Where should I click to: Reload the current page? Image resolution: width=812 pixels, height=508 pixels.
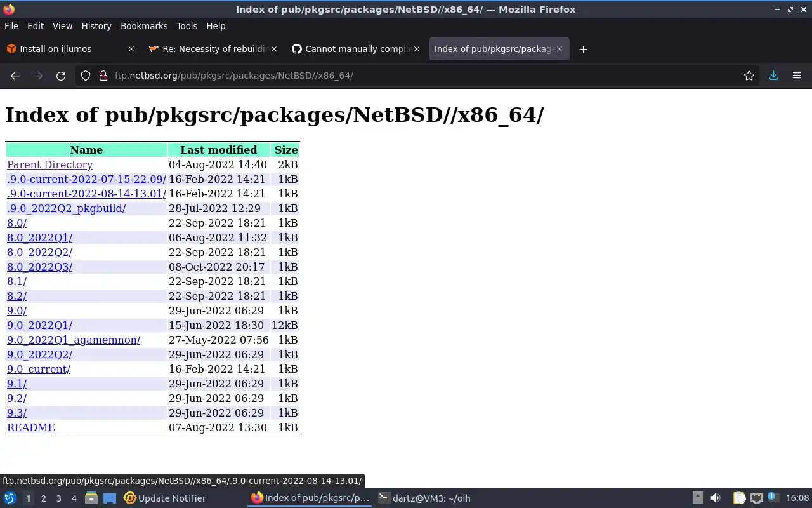(x=61, y=76)
